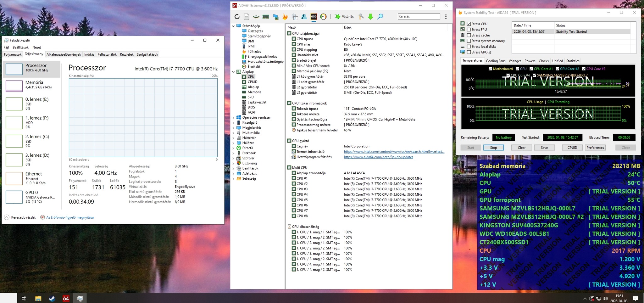
Task: Click the magnifier search icon in AIDA64 toolbar
Action: (x=380, y=17)
